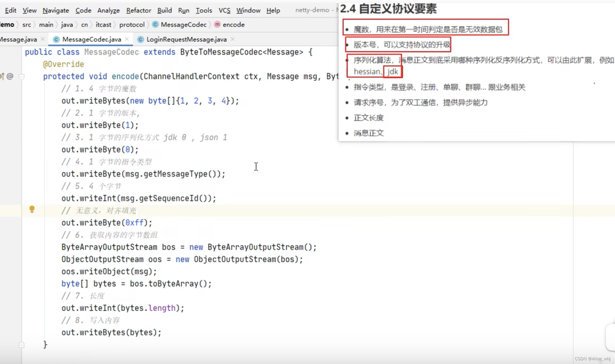Click the method icon beside encode breadcrumb
This screenshot has height=364, width=615.
tap(217, 24)
